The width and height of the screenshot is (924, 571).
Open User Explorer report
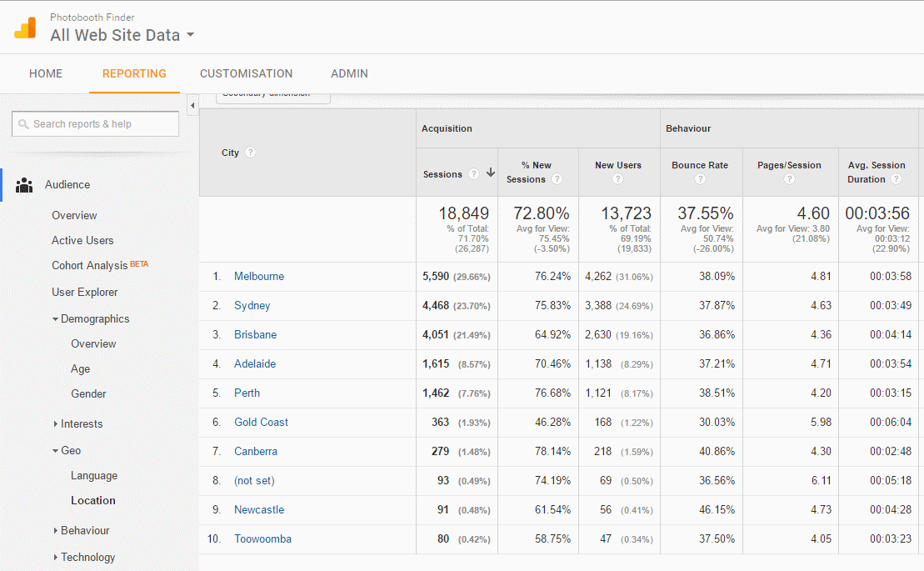point(85,293)
